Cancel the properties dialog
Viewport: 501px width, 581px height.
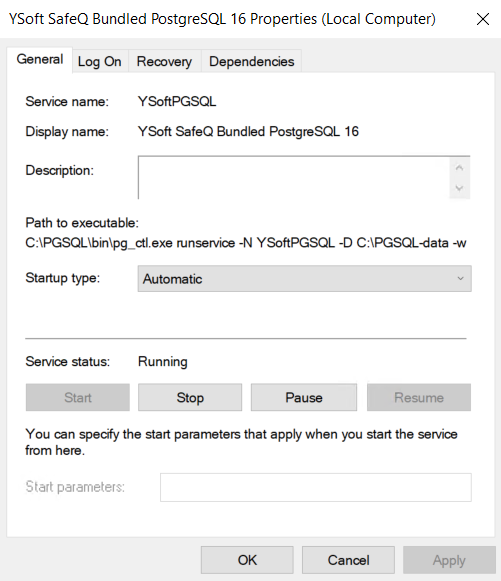point(348,560)
